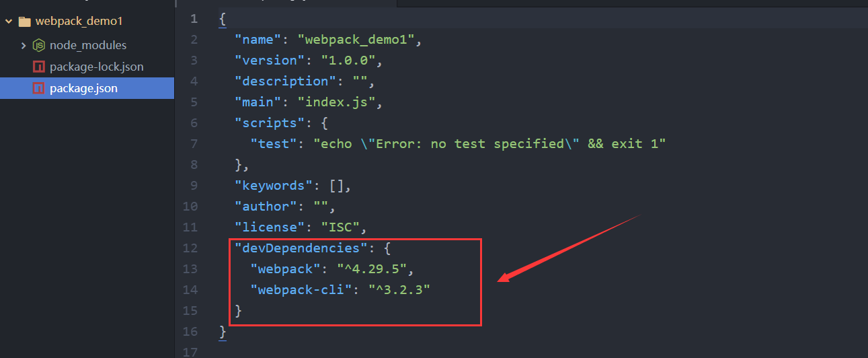Select node_modules folder label in tree
This screenshot has width=868, height=358.
point(88,45)
